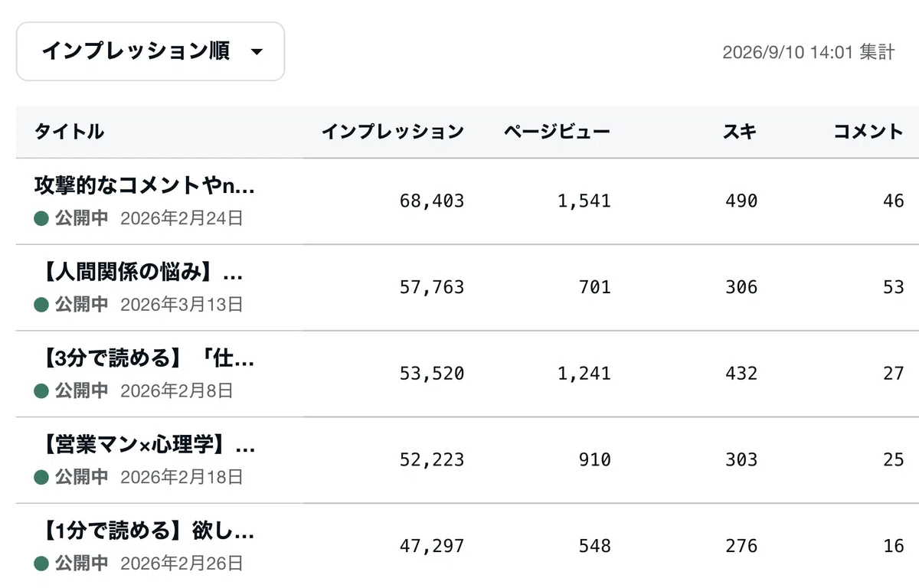
Task: Click the コメント column header
Action: (x=868, y=132)
